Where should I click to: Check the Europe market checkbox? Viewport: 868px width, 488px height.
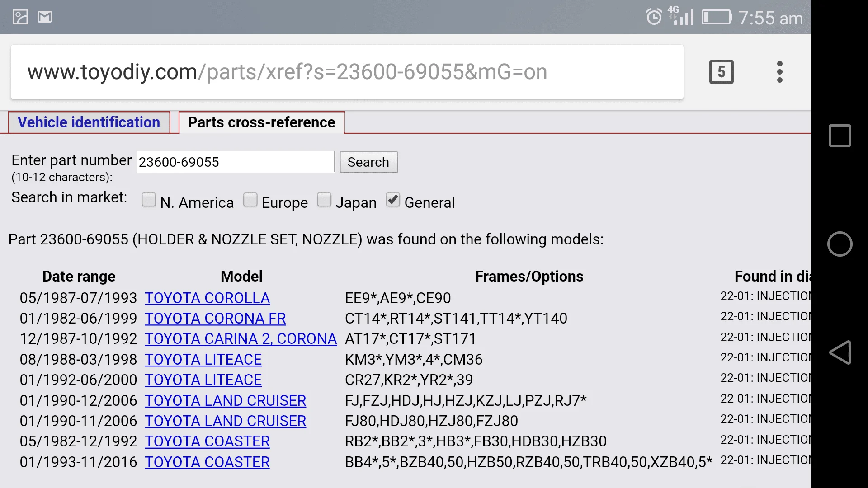pos(250,200)
